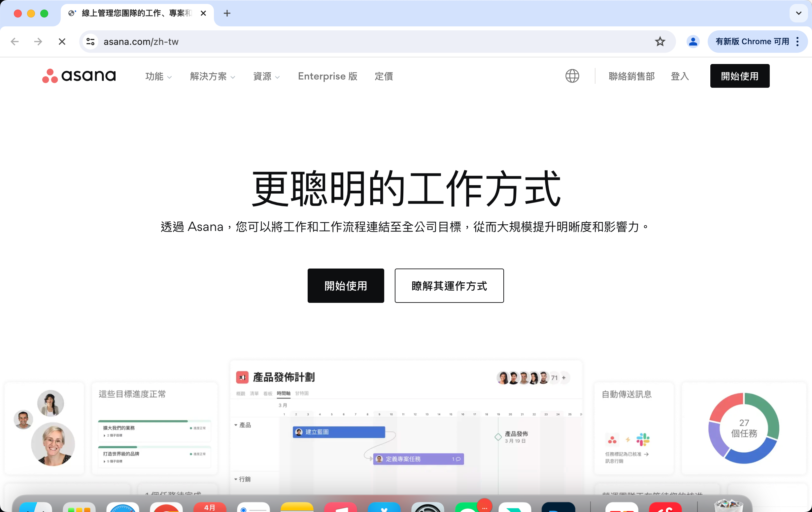Click 聯絡銷售部 link

pos(631,76)
